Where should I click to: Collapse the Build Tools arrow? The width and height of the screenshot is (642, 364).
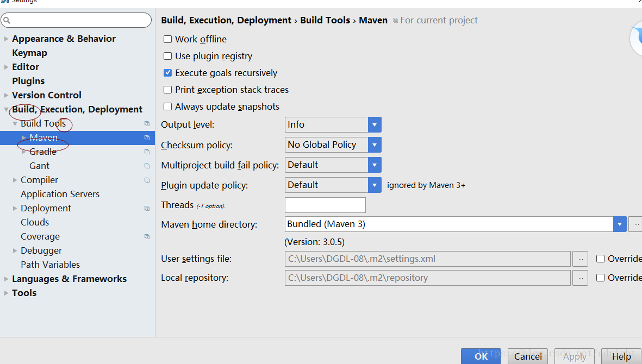(x=15, y=123)
